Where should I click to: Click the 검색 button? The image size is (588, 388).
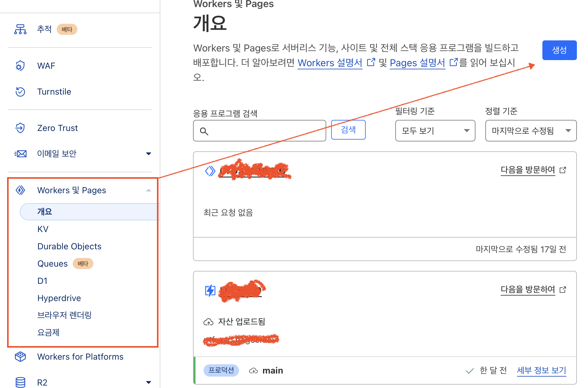pos(348,130)
